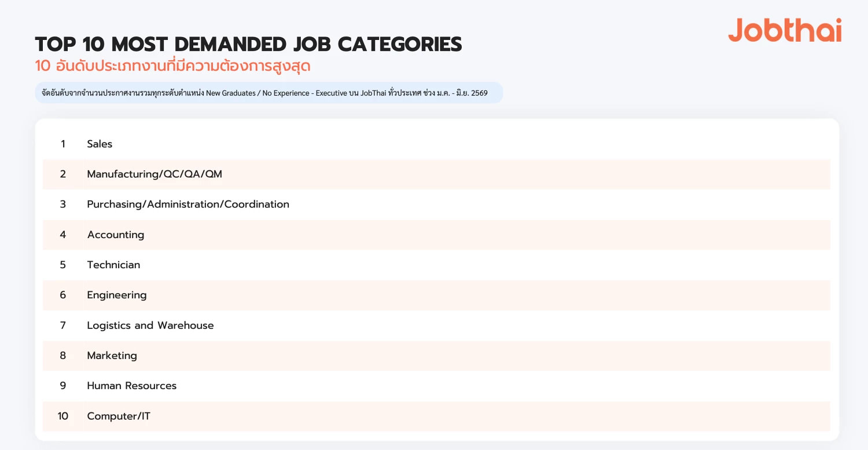
Task: Select the Engineering row
Action: tap(436, 295)
